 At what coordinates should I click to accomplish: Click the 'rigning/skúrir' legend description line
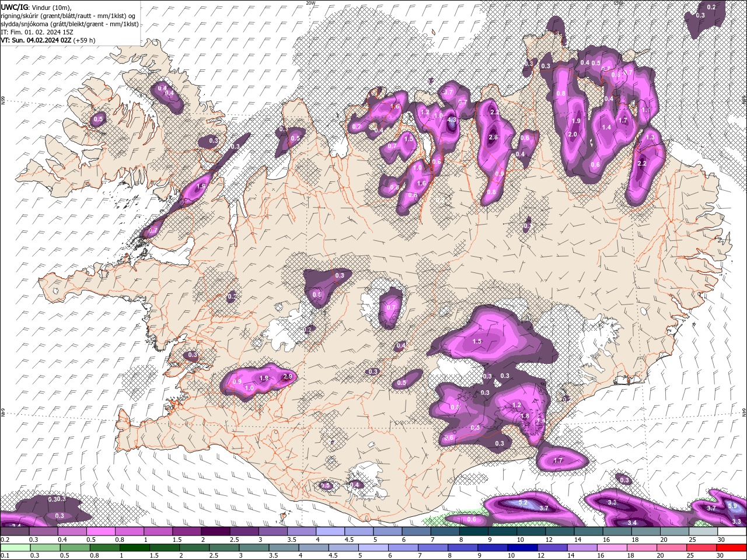(x=69, y=15)
